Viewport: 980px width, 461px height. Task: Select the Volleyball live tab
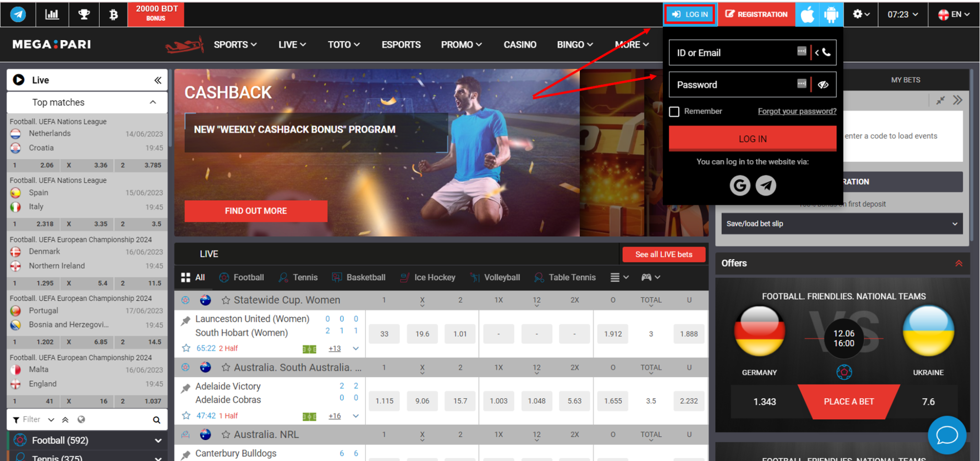(x=495, y=277)
